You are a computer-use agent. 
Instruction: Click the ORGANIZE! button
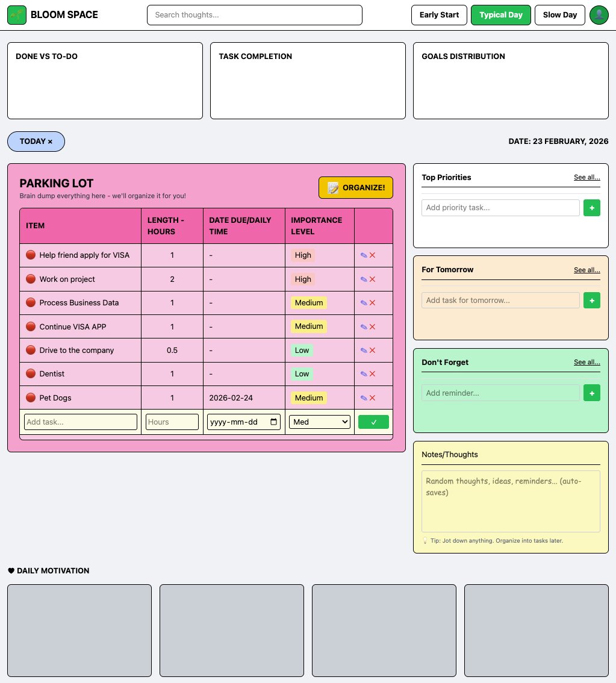pyautogui.click(x=356, y=188)
